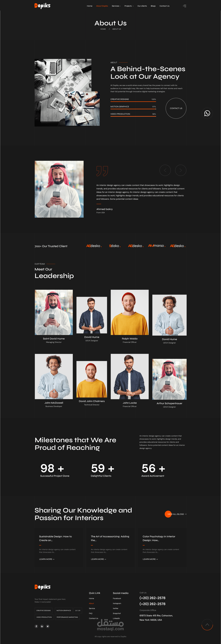Open the Blogs menu item
The width and height of the screenshot is (221, 644).
(x=153, y=6)
